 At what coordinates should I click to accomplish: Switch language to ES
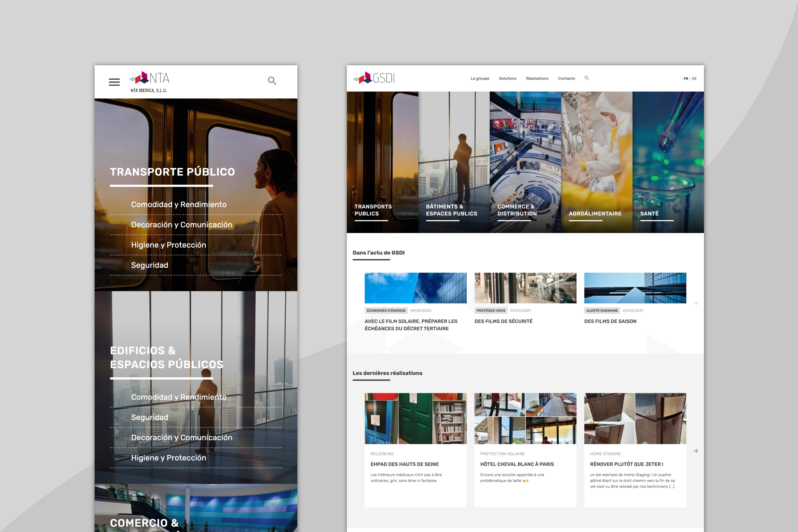(x=694, y=78)
